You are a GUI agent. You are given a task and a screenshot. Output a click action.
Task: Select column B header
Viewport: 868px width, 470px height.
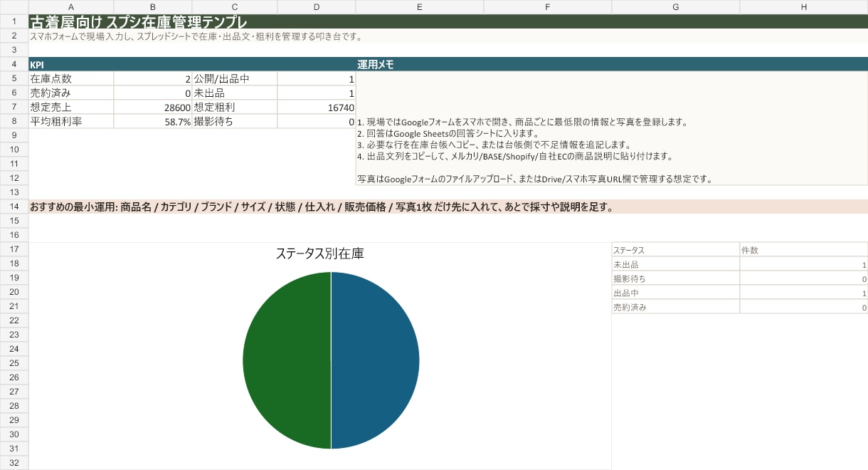[x=153, y=7]
